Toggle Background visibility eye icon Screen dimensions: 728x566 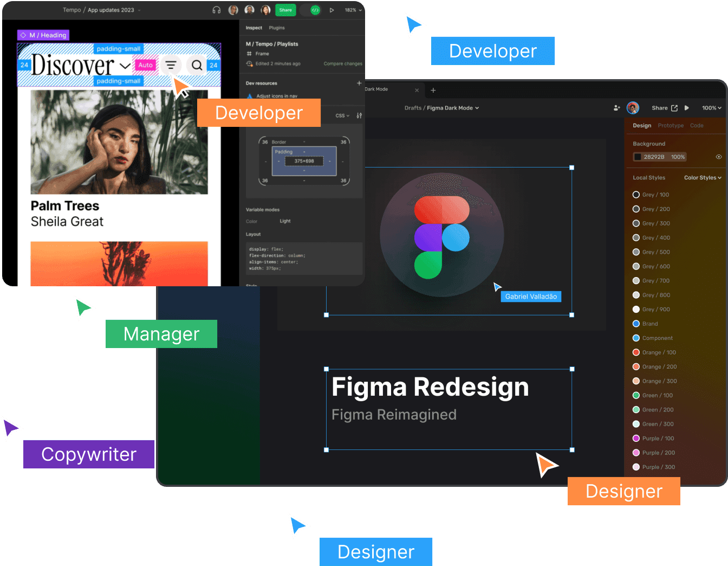719,157
